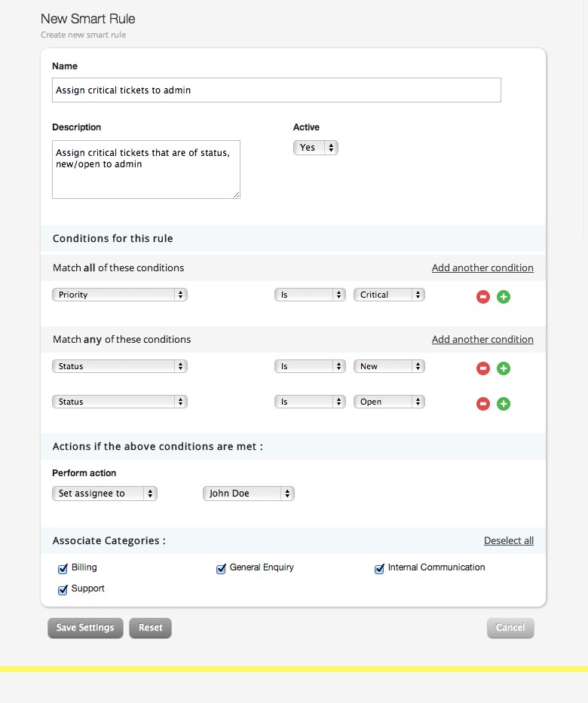The image size is (588, 703).
Task: Expand the Priority field dropdown
Action: point(119,295)
